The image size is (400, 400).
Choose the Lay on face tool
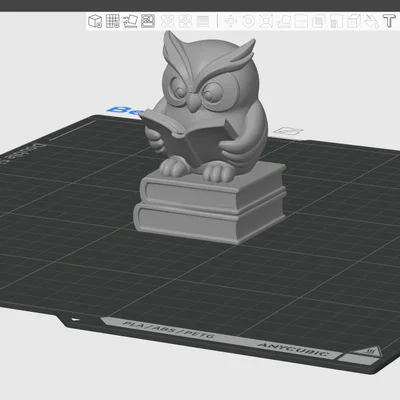tap(284, 21)
